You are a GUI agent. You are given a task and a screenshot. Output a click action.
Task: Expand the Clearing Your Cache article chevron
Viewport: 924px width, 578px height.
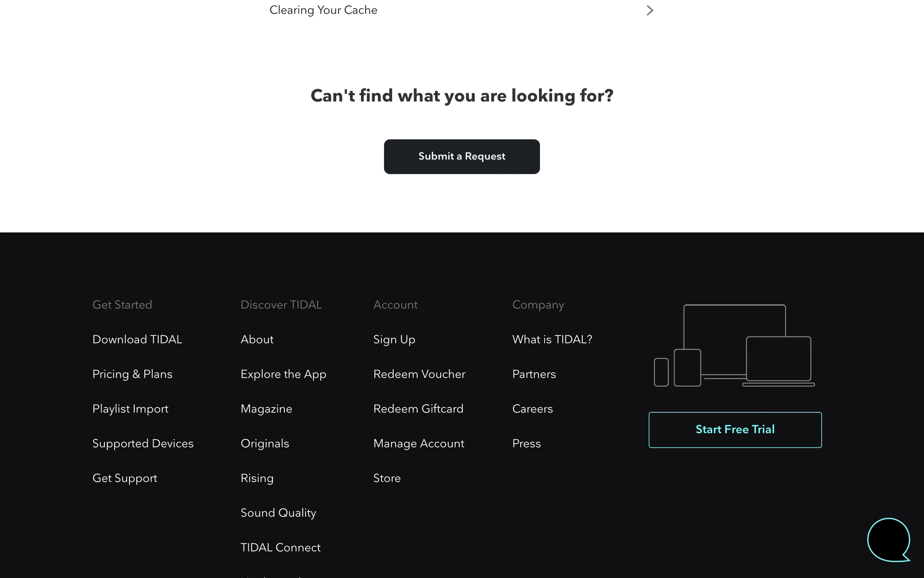click(649, 10)
